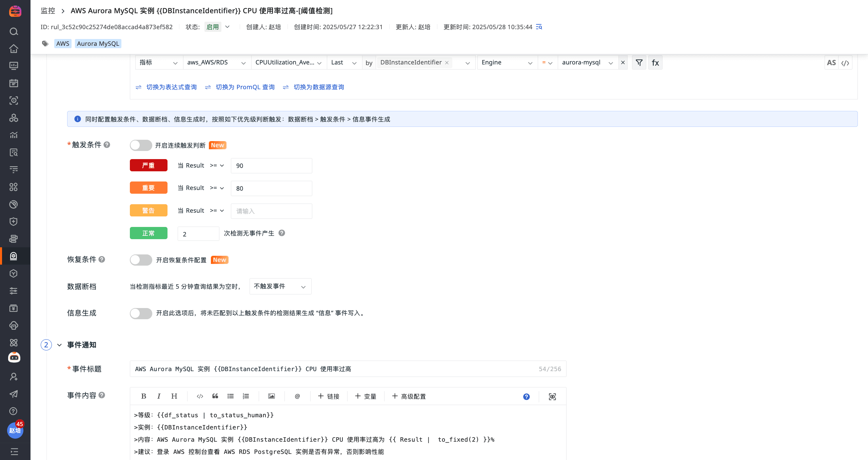Image resolution: width=868 pixels, height=460 pixels.
Task: Click the search icon in sidebar
Action: [14, 31]
